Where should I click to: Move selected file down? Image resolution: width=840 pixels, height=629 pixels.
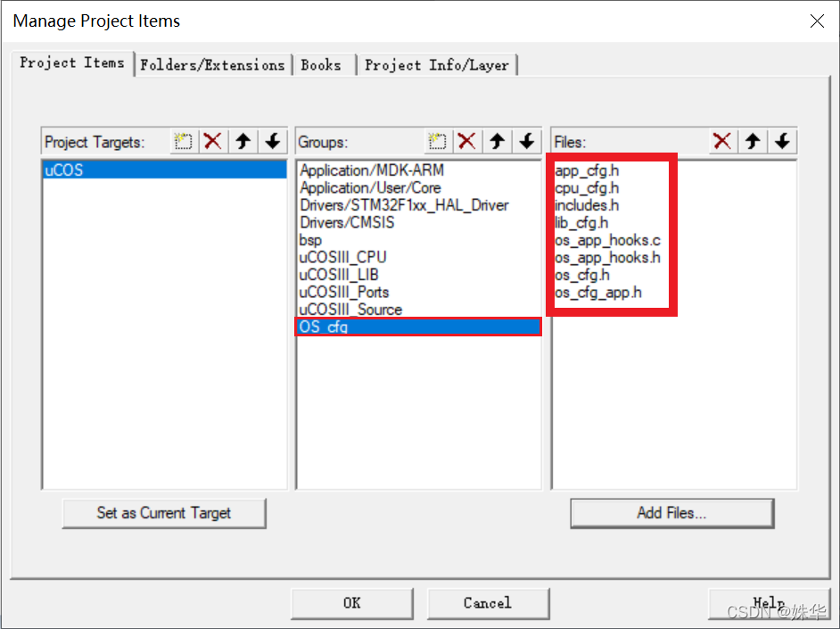(782, 142)
